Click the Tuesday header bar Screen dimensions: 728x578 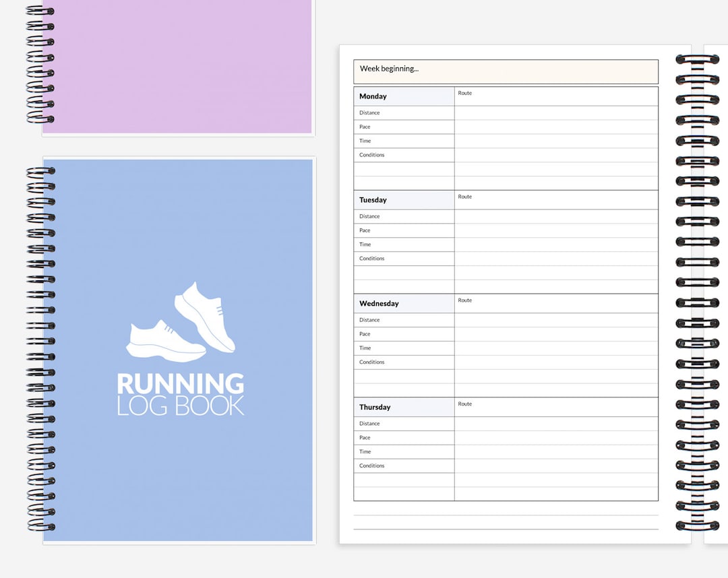[x=403, y=199]
